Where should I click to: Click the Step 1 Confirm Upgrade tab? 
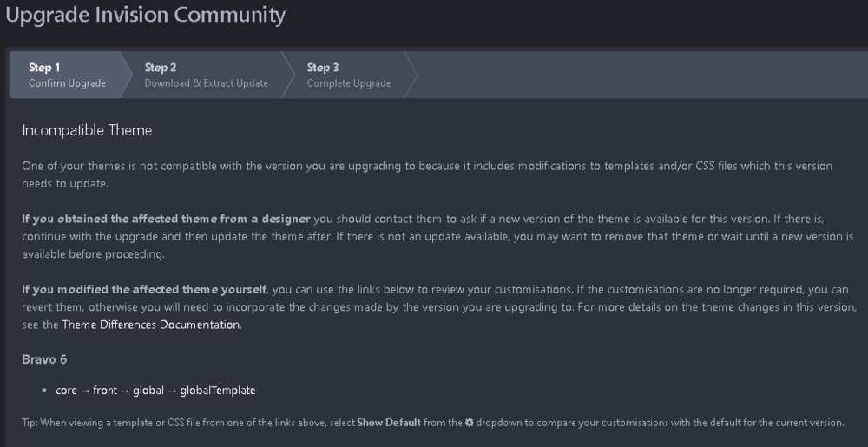click(x=67, y=75)
